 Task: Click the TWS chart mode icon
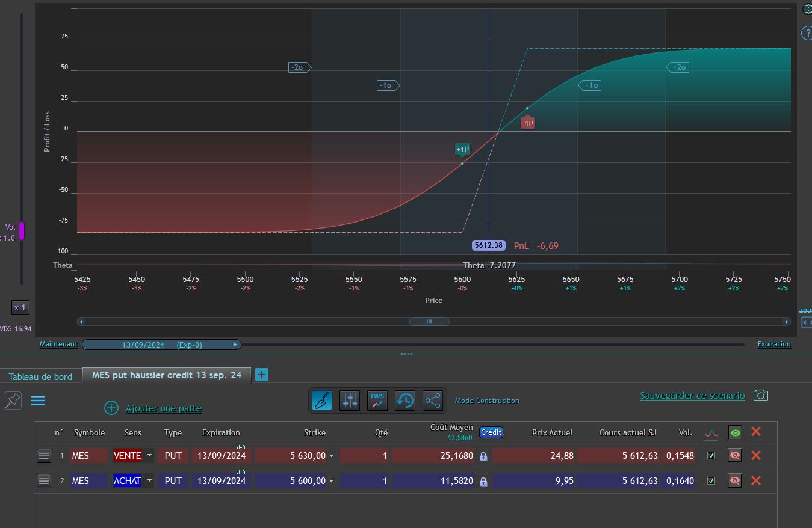click(377, 400)
